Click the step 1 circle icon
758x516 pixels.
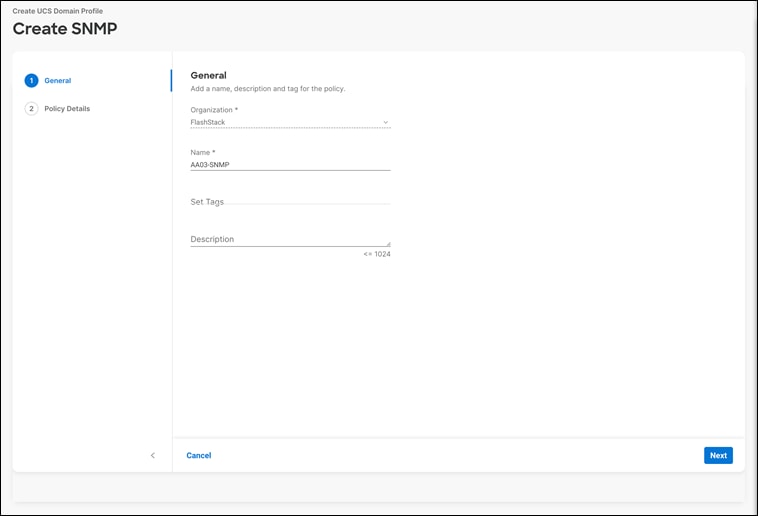[x=31, y=81]
